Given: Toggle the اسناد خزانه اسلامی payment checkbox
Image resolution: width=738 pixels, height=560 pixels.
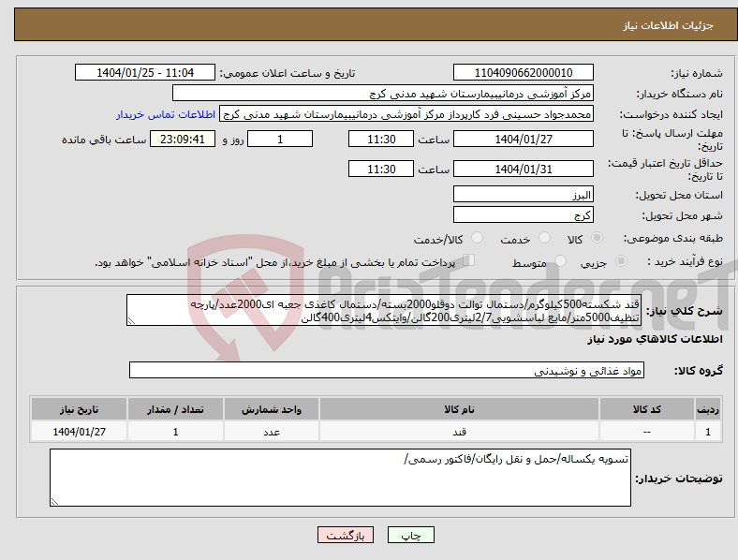Looking at the screenshot, I should tap(469, 260).
